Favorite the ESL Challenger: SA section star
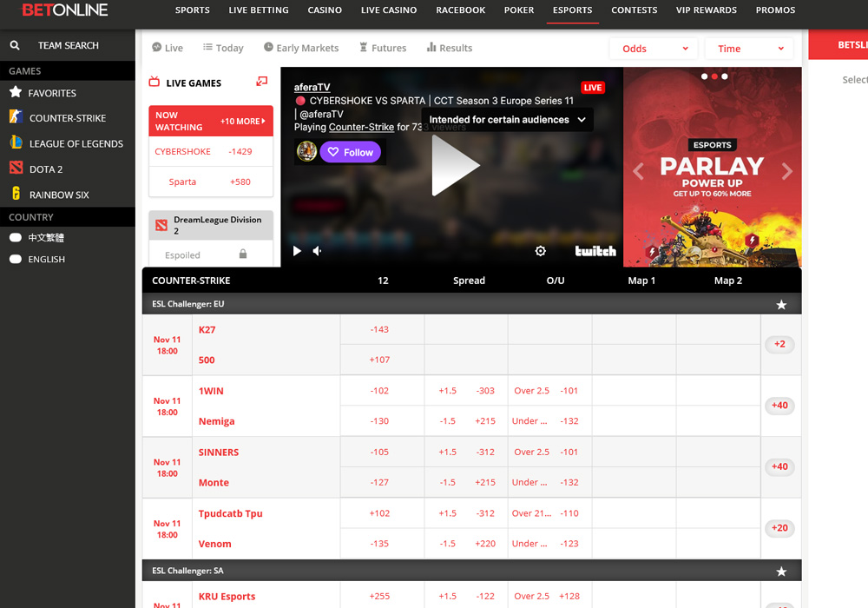 coord(781,571)
